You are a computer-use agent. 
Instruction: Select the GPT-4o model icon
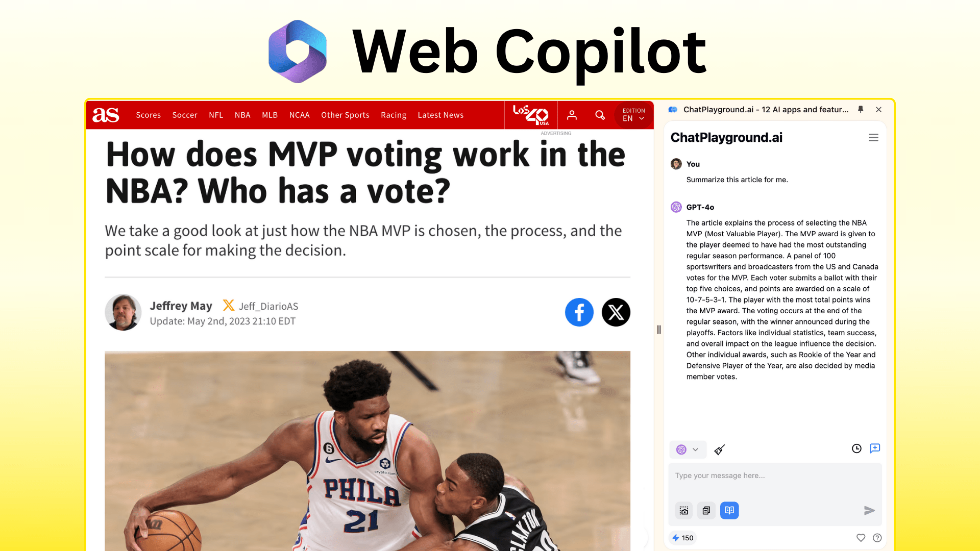point(676,207)
